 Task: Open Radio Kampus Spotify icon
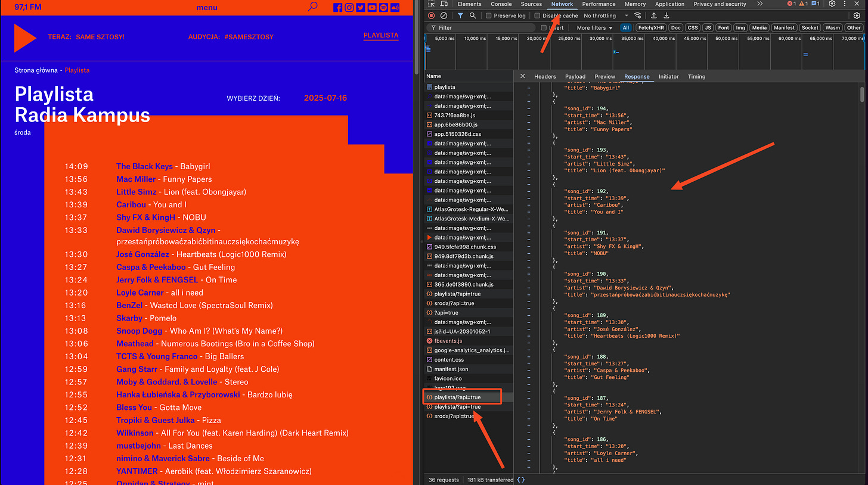[x=383, y=8]
